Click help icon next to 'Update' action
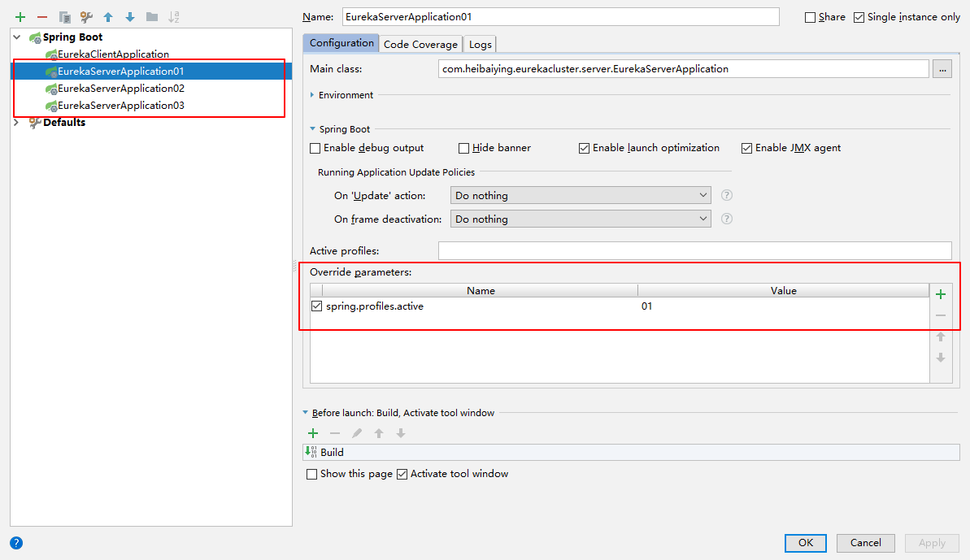Image resolution: width=970 pixels, height=560 pixels. pos(727,196)
